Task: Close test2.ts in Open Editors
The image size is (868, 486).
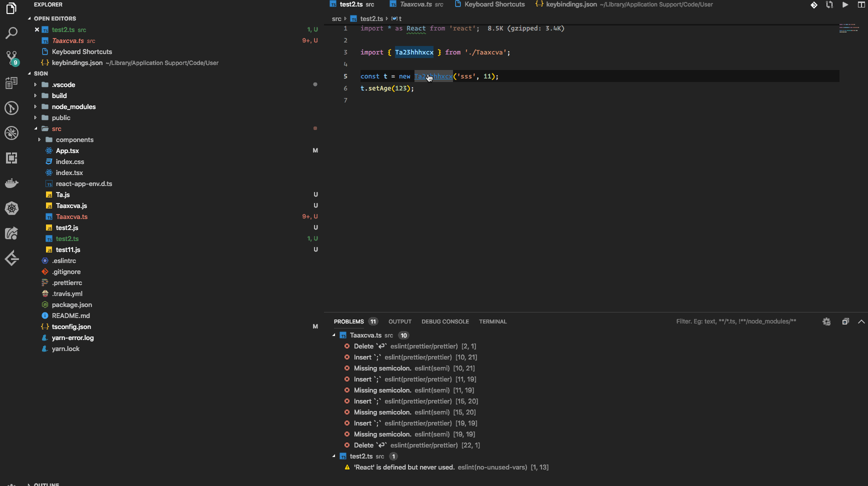Action: 37,29
